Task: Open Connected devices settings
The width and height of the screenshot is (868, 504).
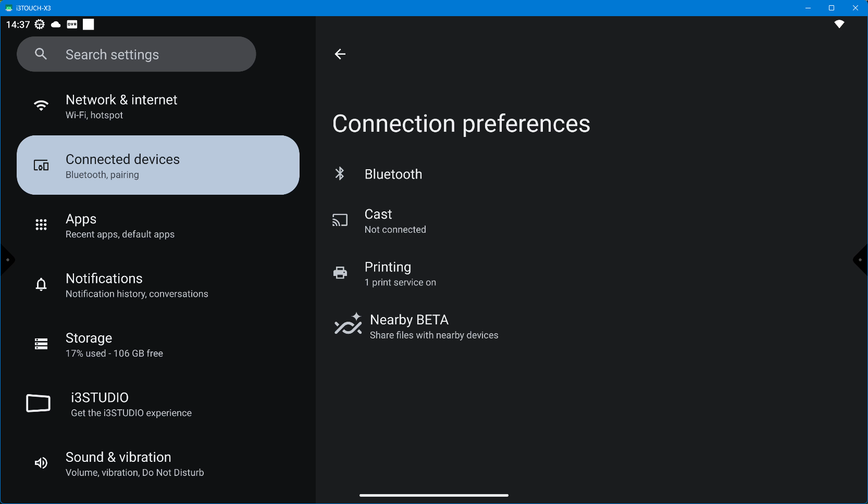Action: pyautogui.click(x=158, y=165)
